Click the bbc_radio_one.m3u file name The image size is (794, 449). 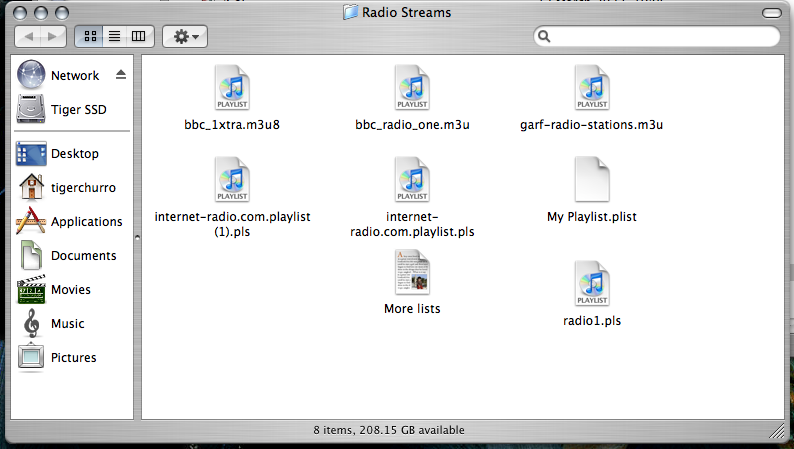412,125
